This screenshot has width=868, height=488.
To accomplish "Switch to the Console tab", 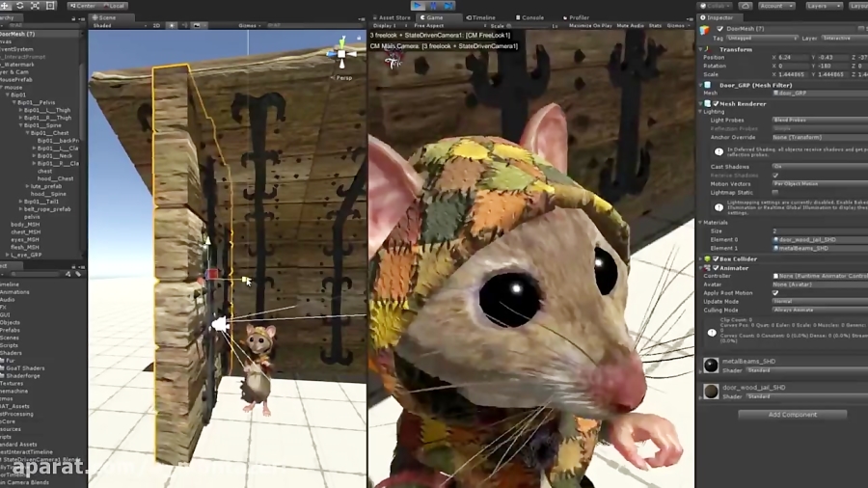I will tap(529, 17).
